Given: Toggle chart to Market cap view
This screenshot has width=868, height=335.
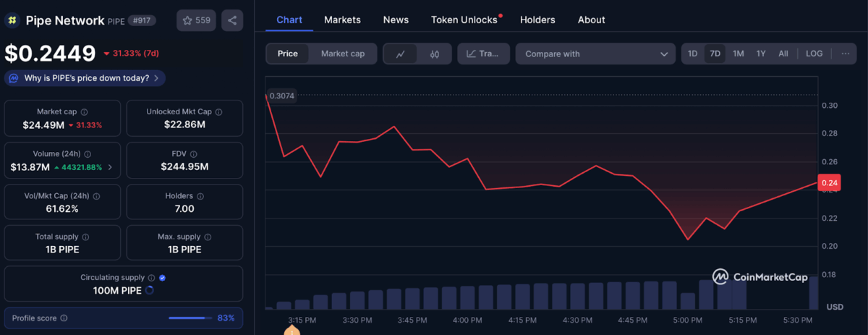Looking at the screenshot, I should (342, 54).
